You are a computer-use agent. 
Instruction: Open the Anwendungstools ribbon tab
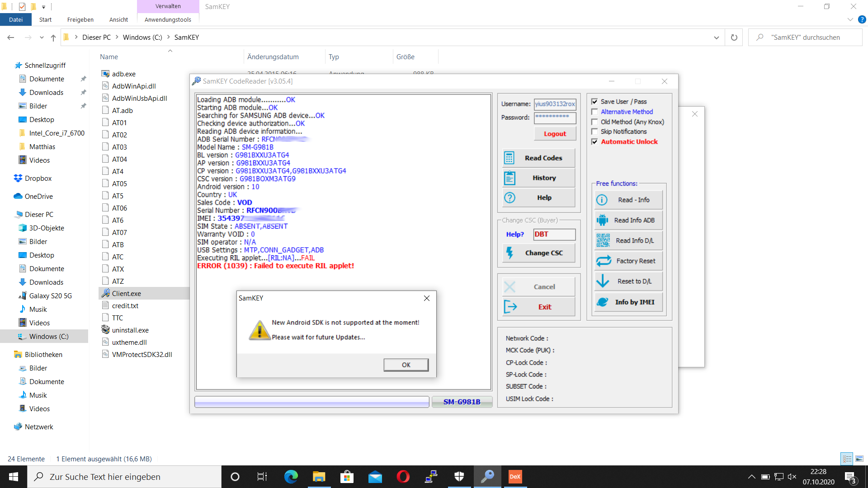coord(168,19)
